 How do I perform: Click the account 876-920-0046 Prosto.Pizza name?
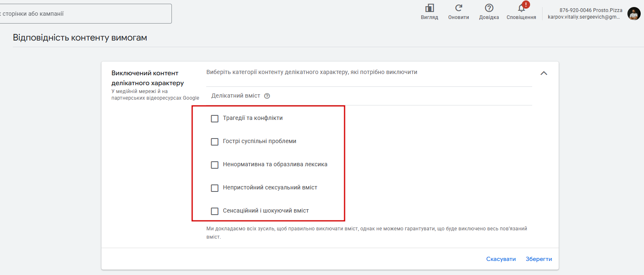point(591,10)
